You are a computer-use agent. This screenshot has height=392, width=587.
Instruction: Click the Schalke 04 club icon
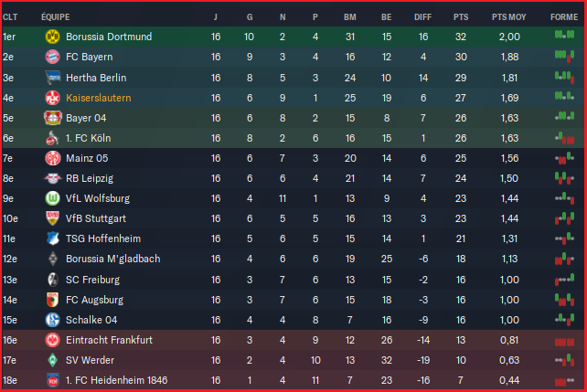tap(52, 320)
